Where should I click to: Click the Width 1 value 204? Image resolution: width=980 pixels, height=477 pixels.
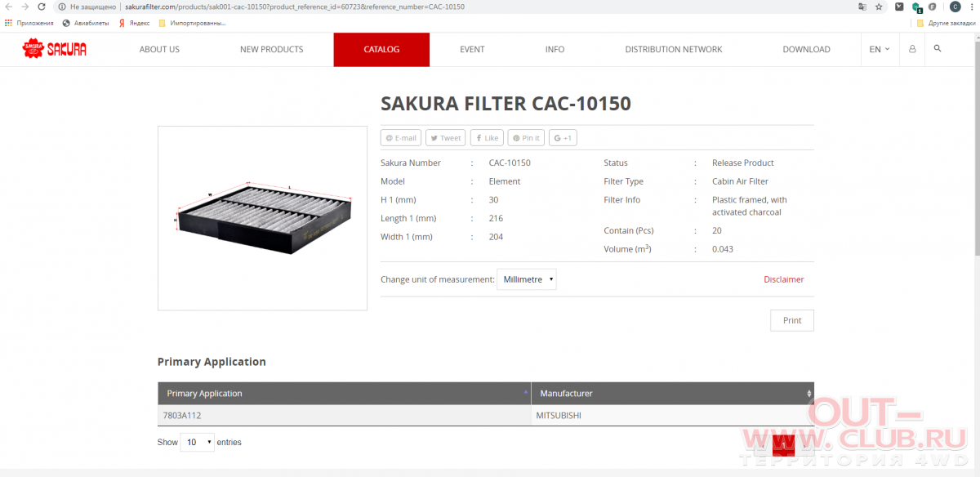496,237
